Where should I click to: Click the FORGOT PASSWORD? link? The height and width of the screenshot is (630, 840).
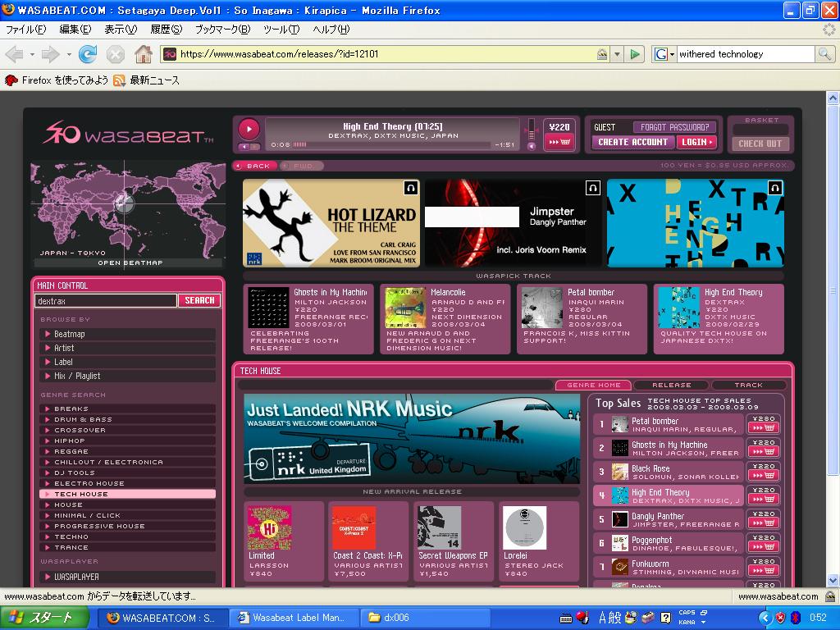pyautogui.click(x=674, y=127)
